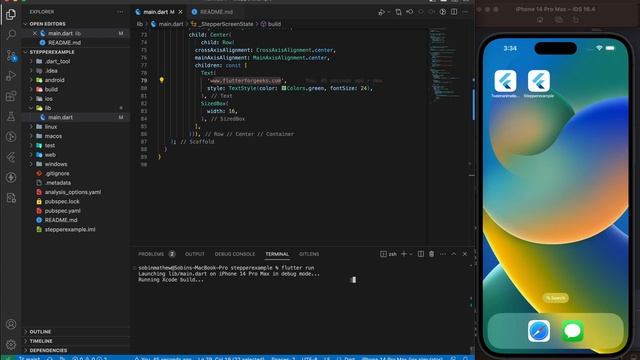Close the terminal panel
This screenshot has height=360, width=640.
click(x=464, y=254)
